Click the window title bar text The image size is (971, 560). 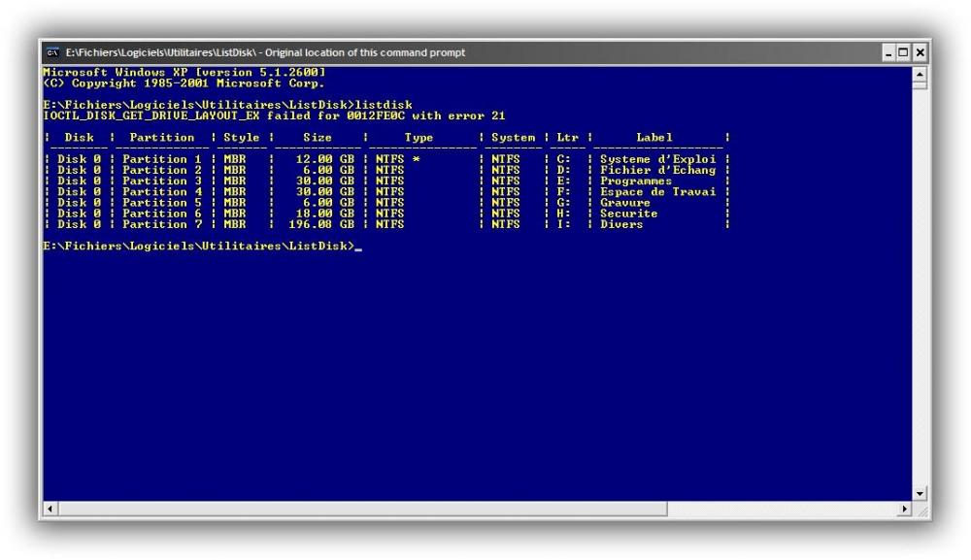point(264,51)
